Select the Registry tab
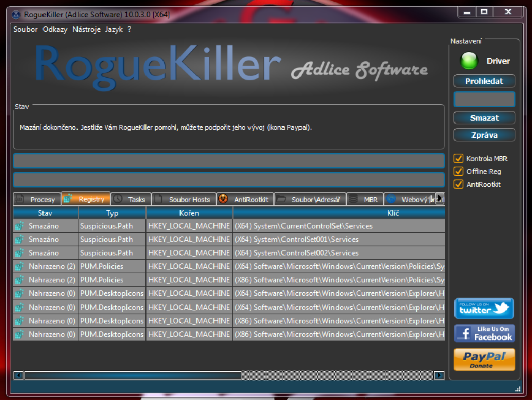Viewport: 532px width, 400px height. point(86,198)
